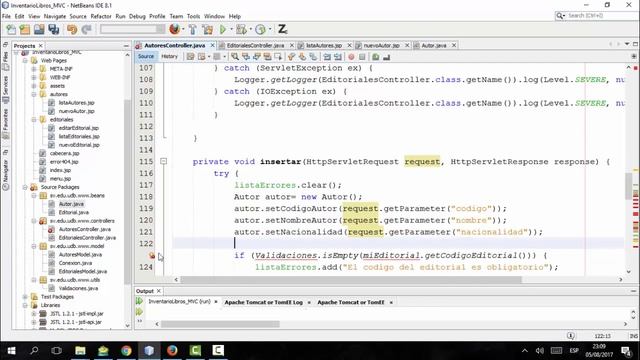The height and width of the screenshot is (360, 640).
Task: Toggle Source view in the editor
Action: (x=146, y=56)
